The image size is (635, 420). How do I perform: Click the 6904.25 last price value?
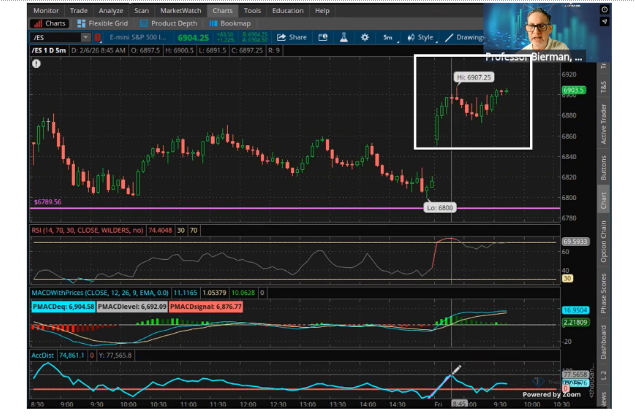(193, 38)
